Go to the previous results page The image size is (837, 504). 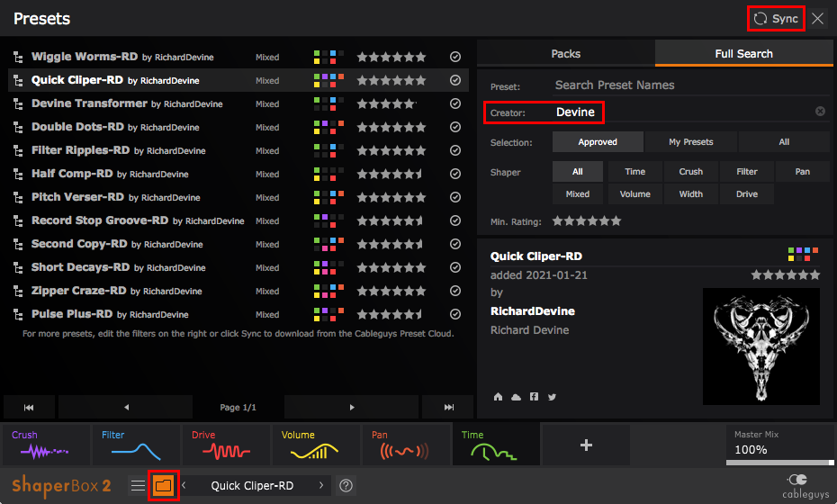126,408
